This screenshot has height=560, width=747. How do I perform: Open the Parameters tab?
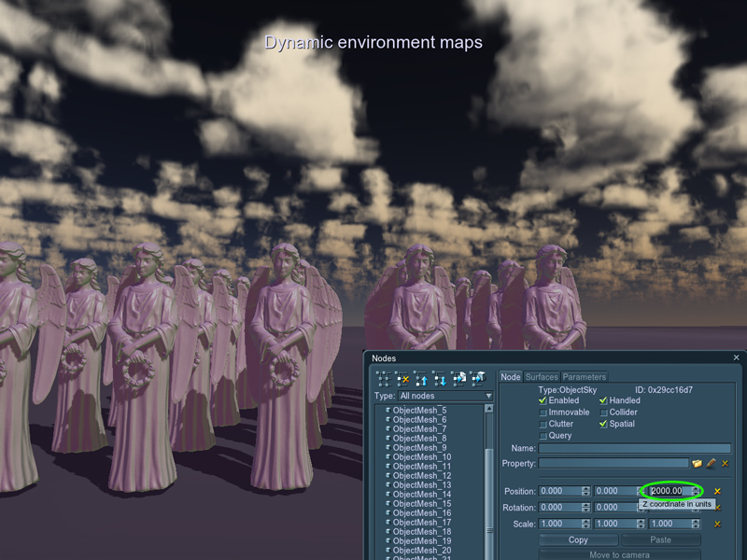pos(584,377)
